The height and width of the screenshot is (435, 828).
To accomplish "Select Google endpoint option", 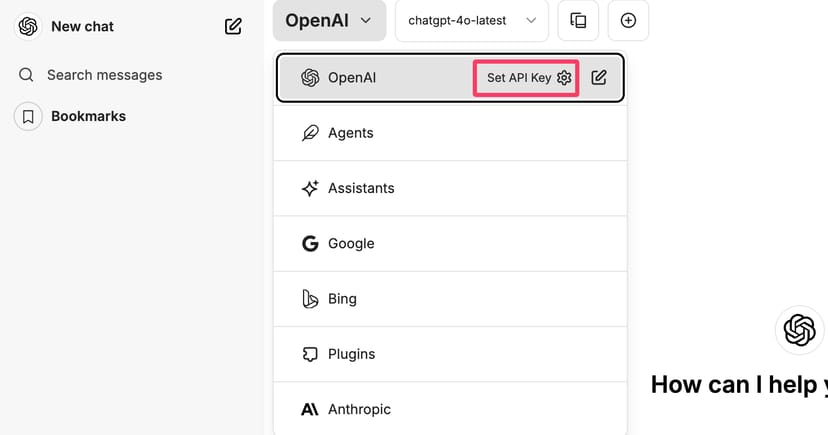I will 351,243.
